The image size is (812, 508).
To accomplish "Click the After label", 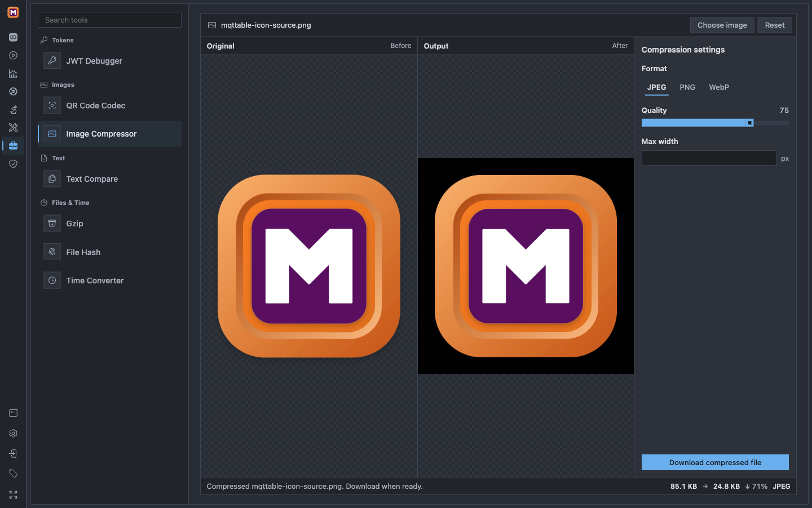I will click(620, 46).
